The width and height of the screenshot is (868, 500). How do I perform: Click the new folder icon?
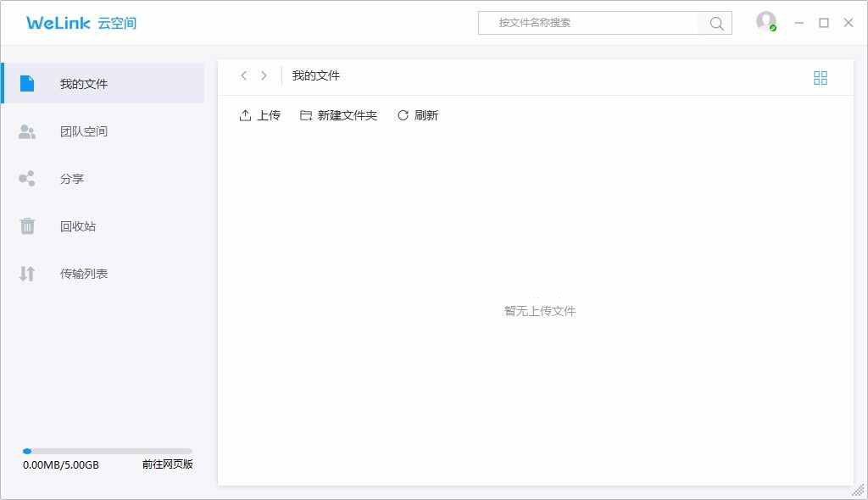[x=305, y=114]
